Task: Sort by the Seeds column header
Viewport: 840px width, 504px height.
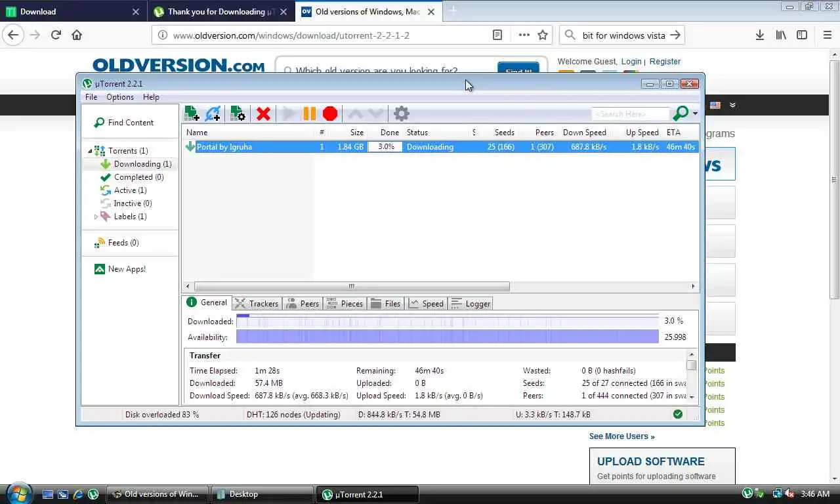Action: pos(504,133)
